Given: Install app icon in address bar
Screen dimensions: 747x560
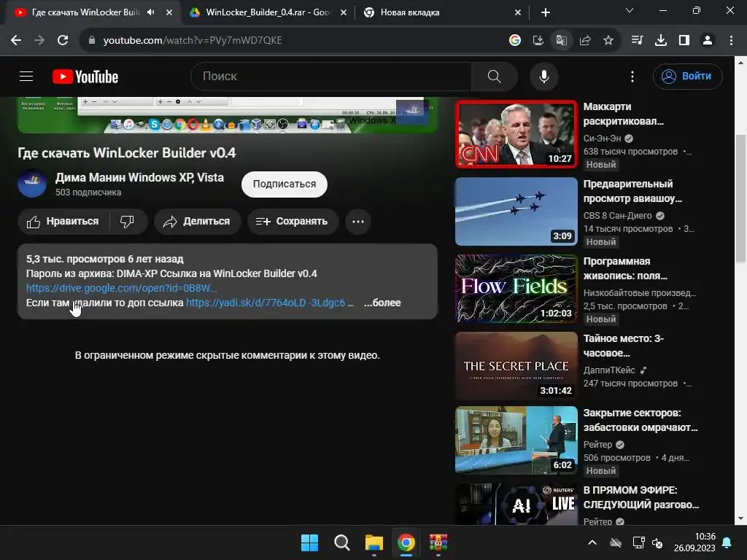Looking at the screenshot, I should [538, 41].
